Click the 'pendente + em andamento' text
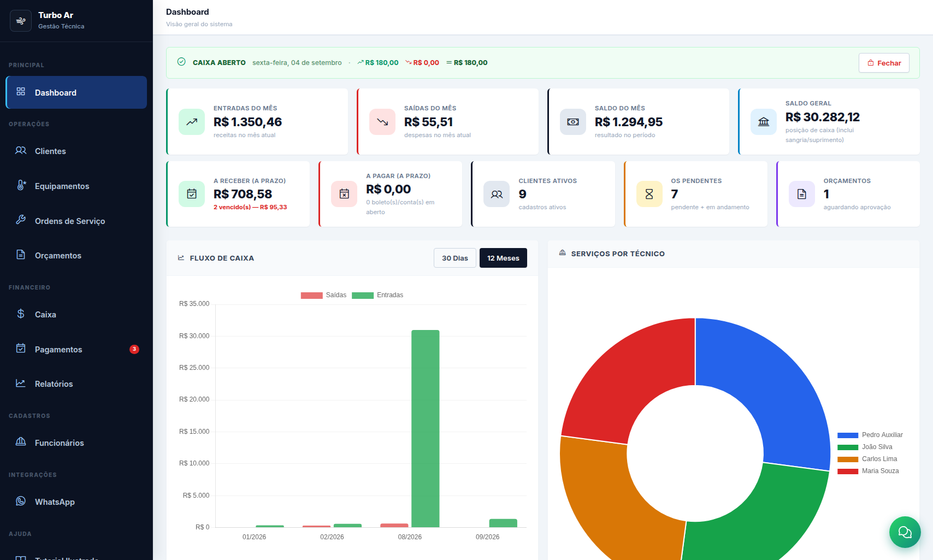 (710, 207)
